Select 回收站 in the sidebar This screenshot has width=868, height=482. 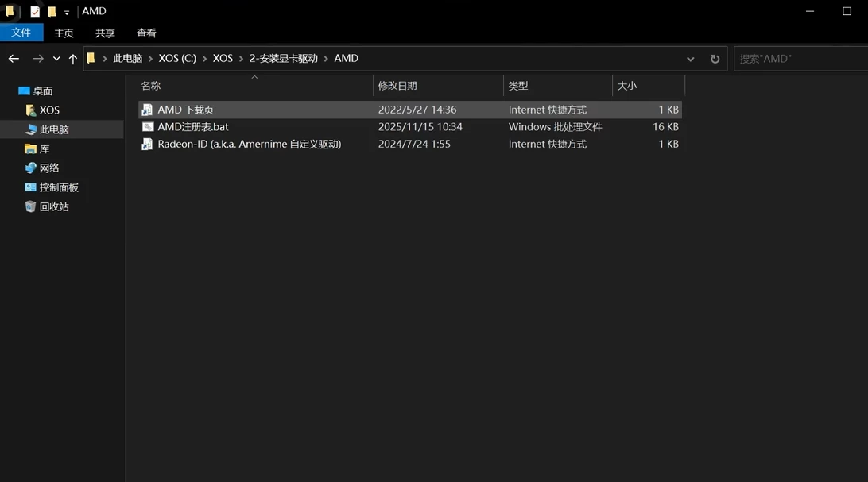click(x=54, y=206)
